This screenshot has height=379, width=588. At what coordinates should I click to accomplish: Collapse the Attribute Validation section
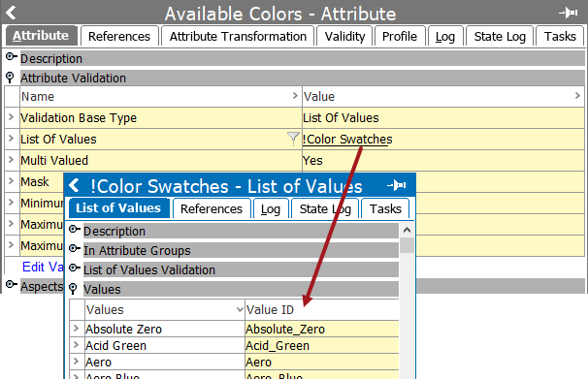click(x=10, y=78)
